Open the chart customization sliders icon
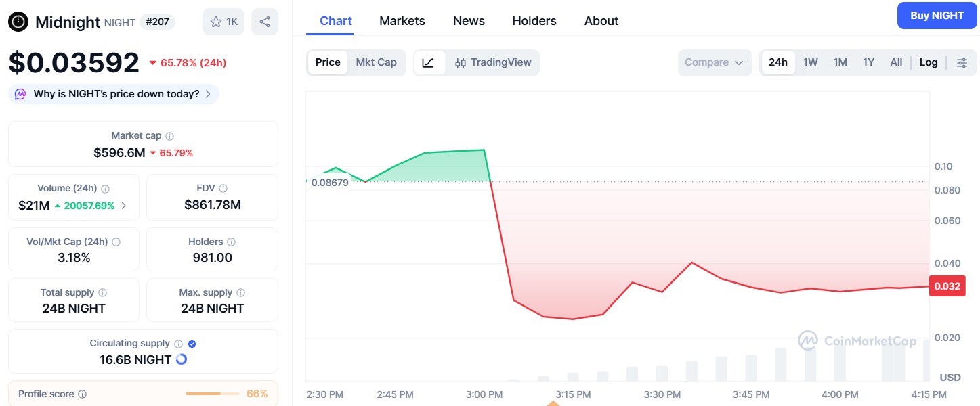 [x=962, y=62]
